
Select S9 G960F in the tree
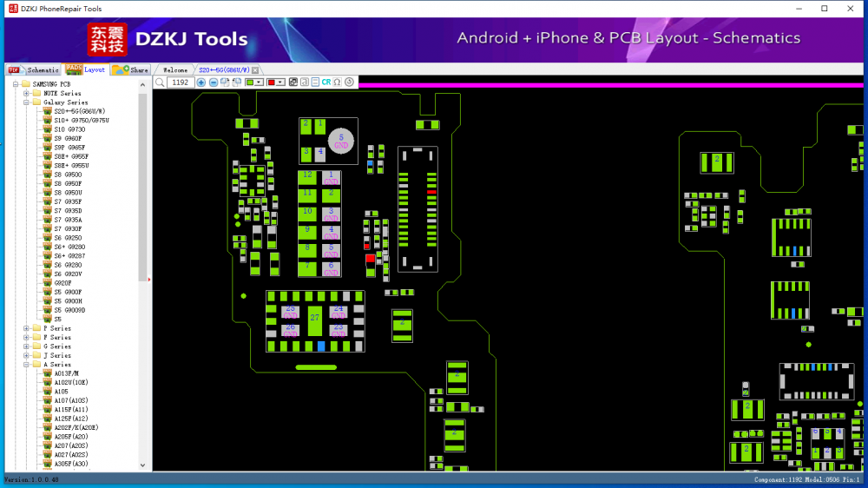pyautogui.click(x=68, y=138)
